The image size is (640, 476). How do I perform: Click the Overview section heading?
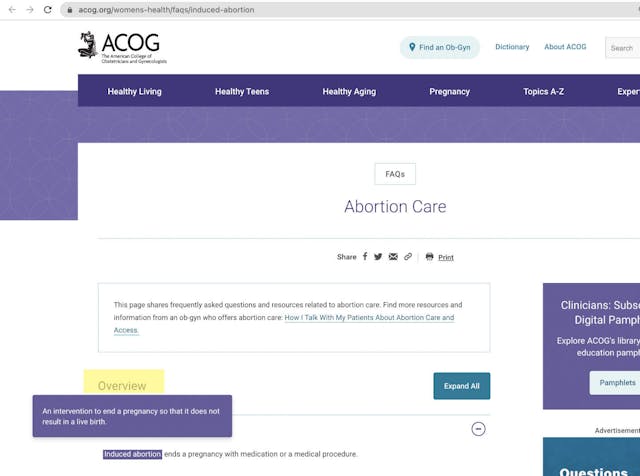122,386
